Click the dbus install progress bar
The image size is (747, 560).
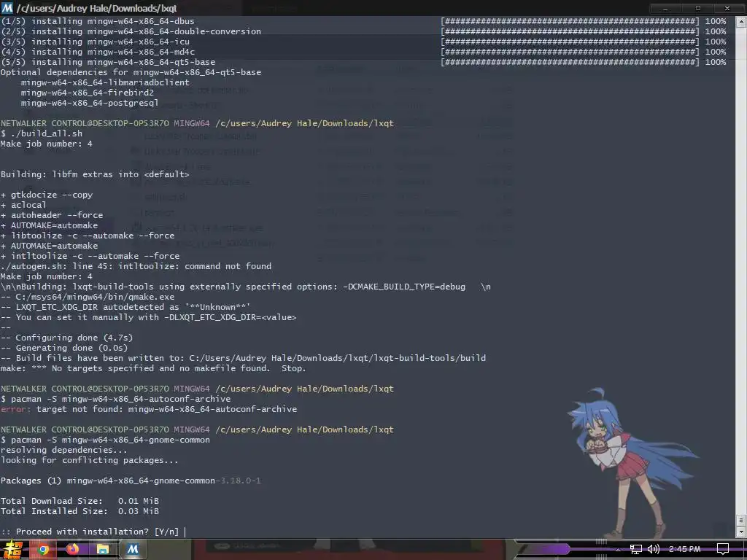(570, 21)
